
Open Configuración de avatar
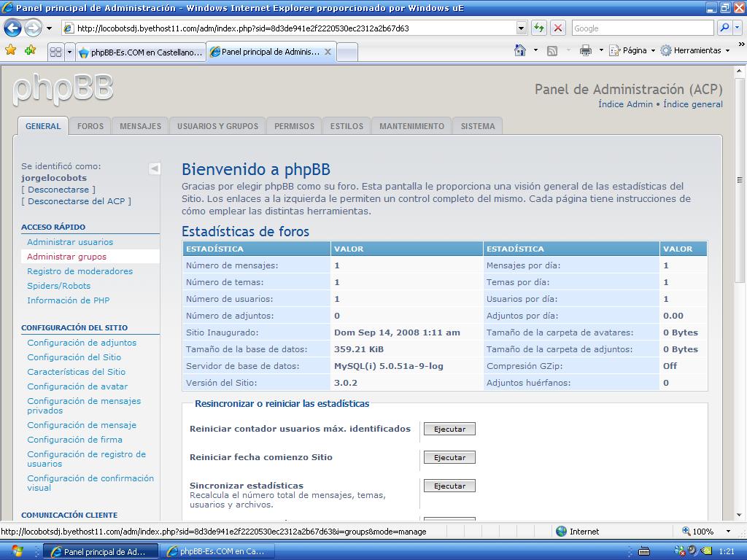(77, 386)
